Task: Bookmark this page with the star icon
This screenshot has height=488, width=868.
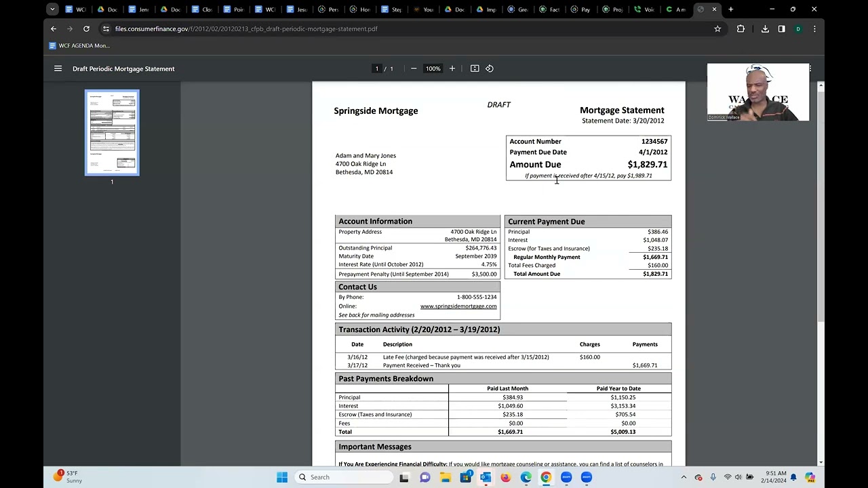Action: (717, 29)
